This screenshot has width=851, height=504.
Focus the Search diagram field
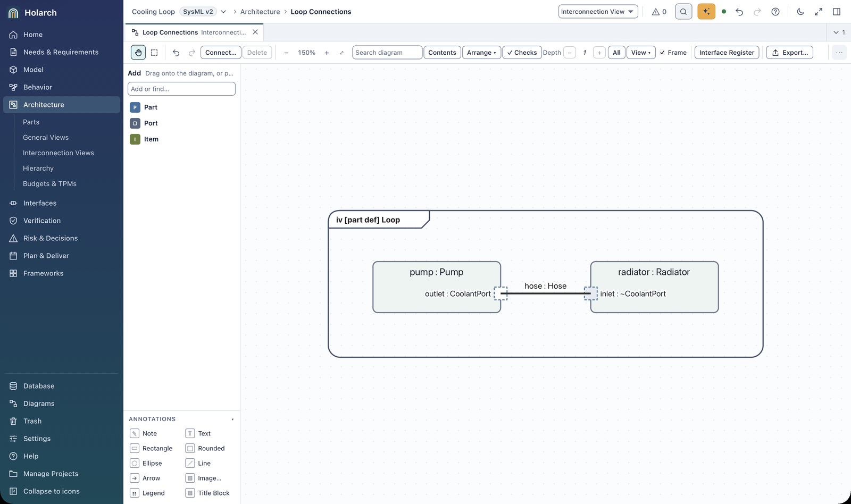tap(387, 53)
